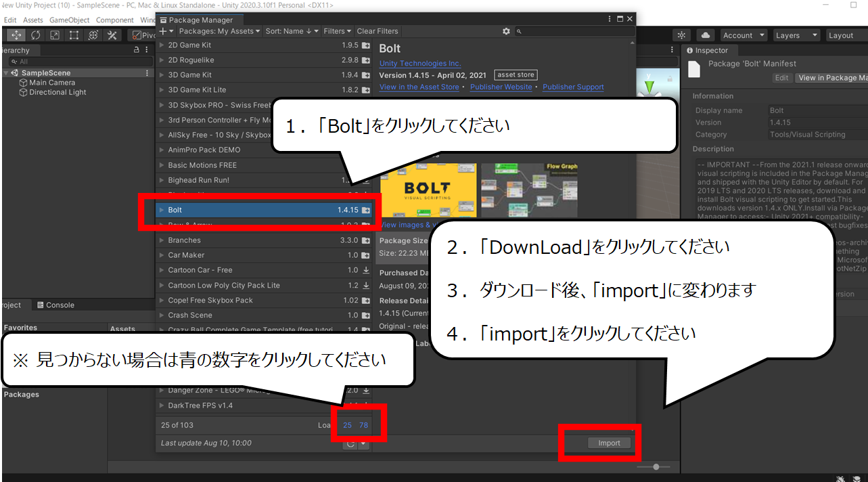This screenshot has width=868, height=482.
Task: Open the Edit menu
Action: tap(10, 20)
